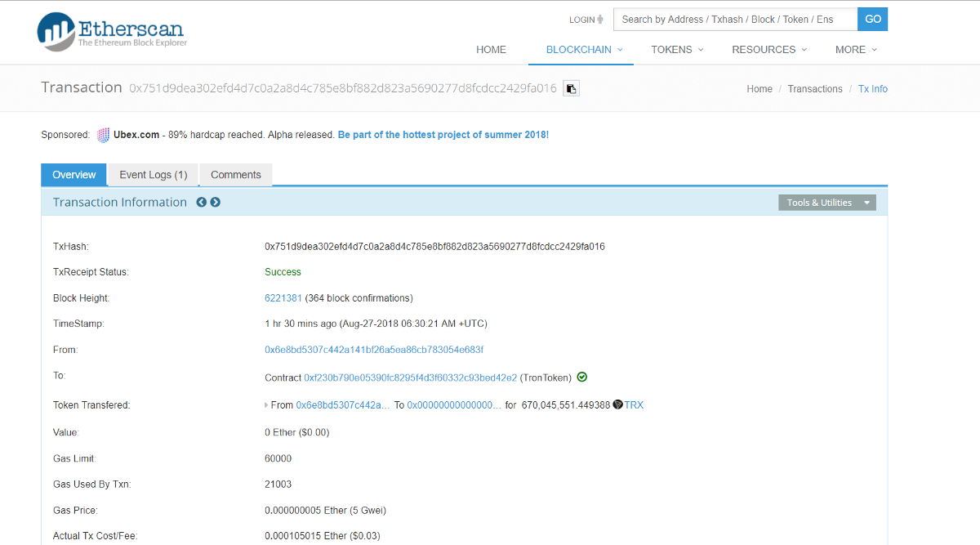Image resolution: width=980 pixels, height=545 pixels.
Task: Go to the Home nav item
Action: pyautogui.click(x=491, y=50)
